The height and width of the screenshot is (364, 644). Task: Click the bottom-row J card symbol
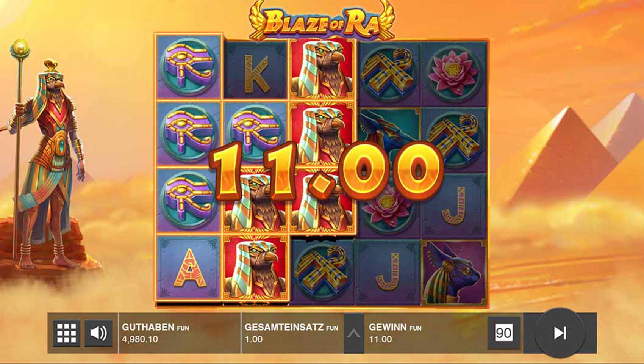coord(388,272)
